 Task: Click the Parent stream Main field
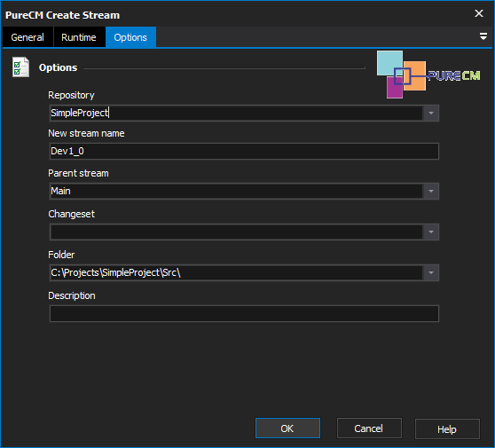(x=236, y=191)
